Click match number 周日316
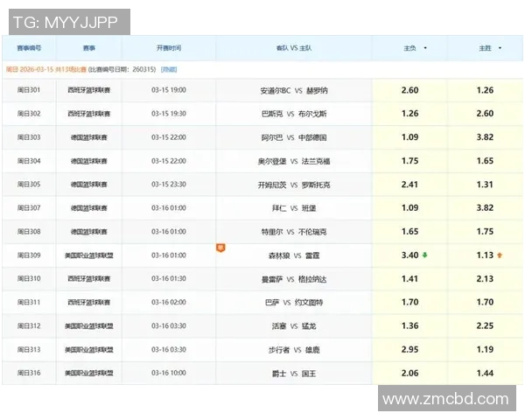Screen dimensions: 525x420 [x=29, y=373]
